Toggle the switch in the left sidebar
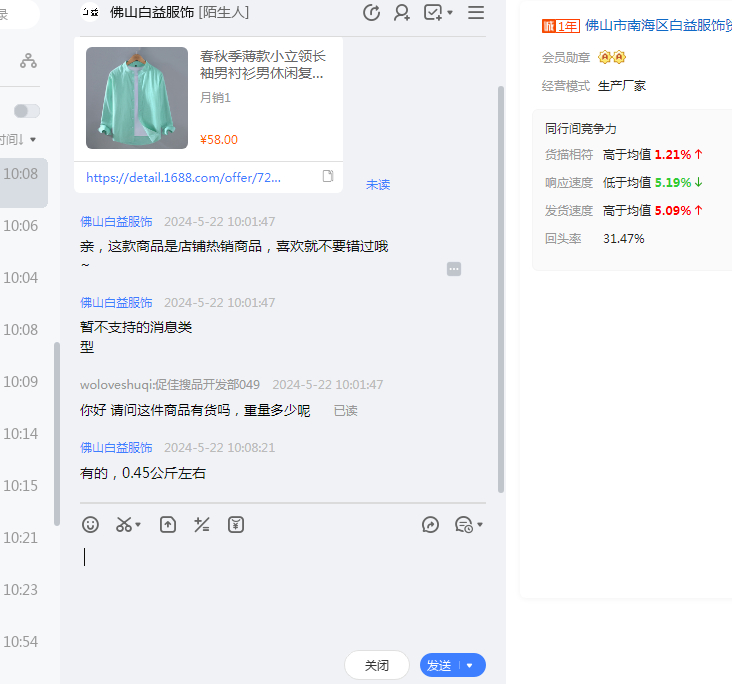This screenshot has width=732, height=684. (27, 111)
